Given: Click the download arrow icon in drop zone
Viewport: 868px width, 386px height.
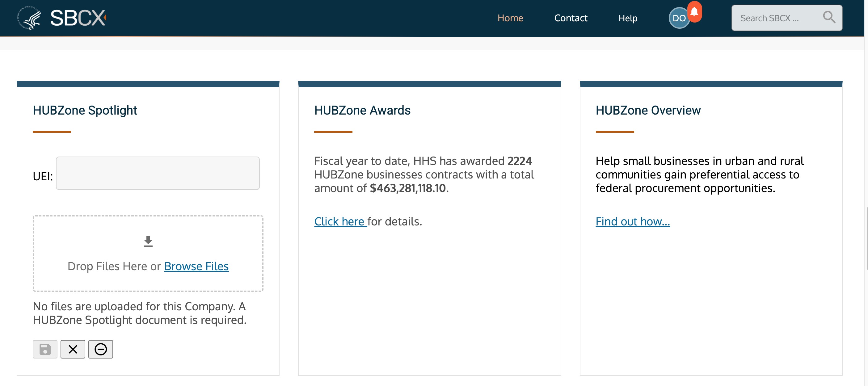Looking at the screenshot, I should point(148,241).
